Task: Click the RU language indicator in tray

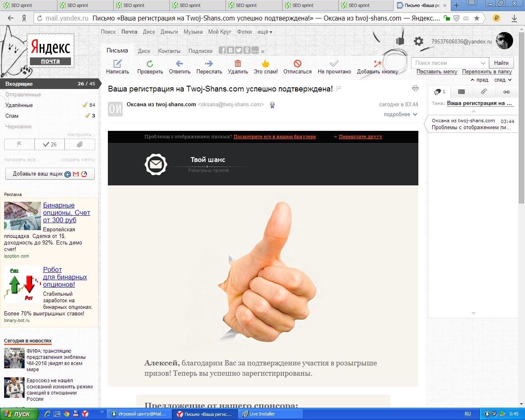Action: click(x=468, y=414)
